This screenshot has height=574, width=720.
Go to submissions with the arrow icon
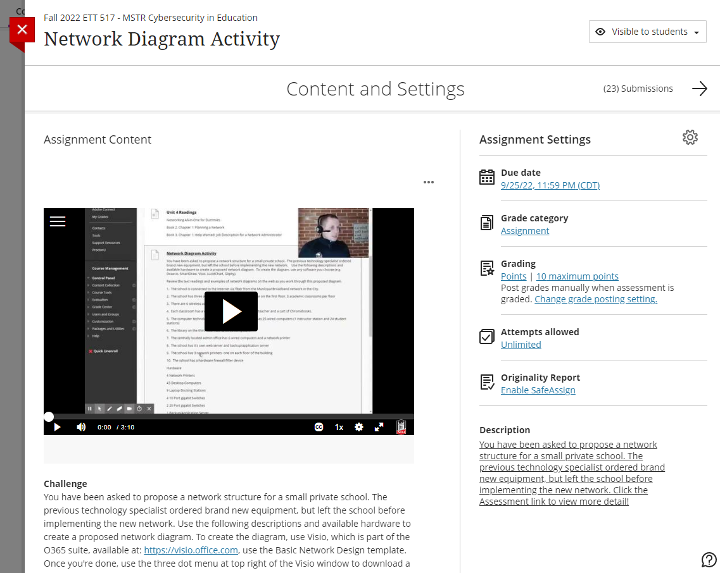tap(699, 89)
